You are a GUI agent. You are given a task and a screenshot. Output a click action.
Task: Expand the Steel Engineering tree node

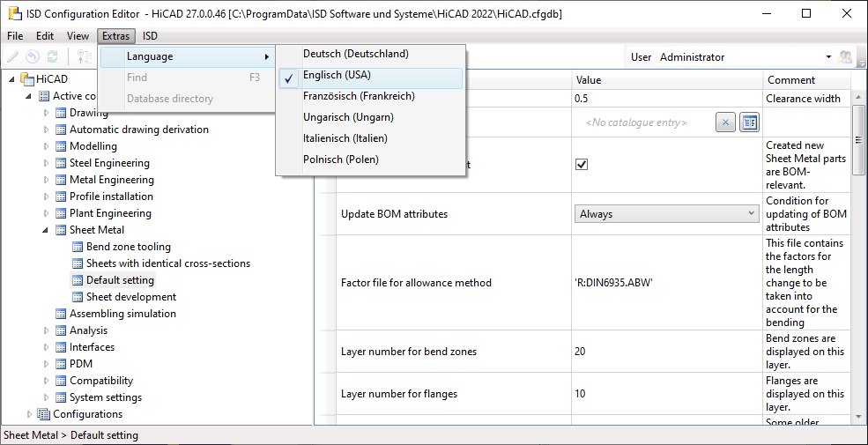click(46, 163)
